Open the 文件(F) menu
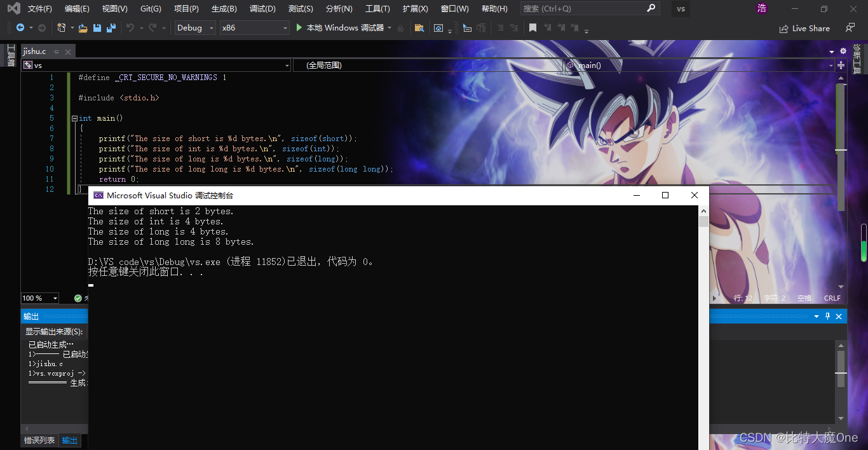This screenshot has width=868, height=450. click(x=39, y=9)
